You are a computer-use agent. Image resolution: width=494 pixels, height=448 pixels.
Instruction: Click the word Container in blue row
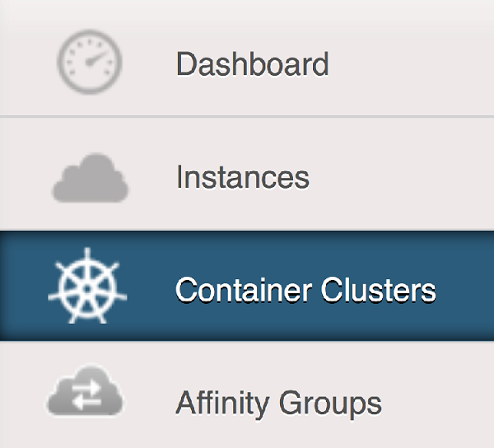coord(244,290)
